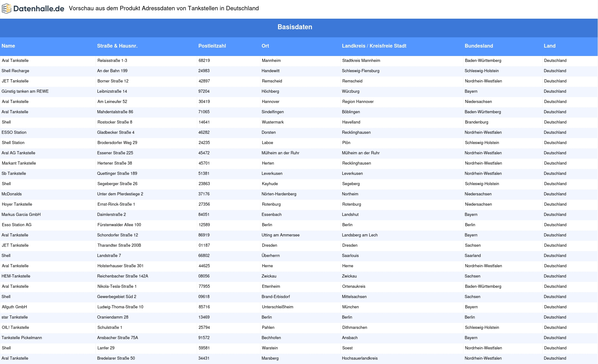The width and height of the screenshot is (598, 364).
Task: Click postal code 68219
Action: coord(204,61)
